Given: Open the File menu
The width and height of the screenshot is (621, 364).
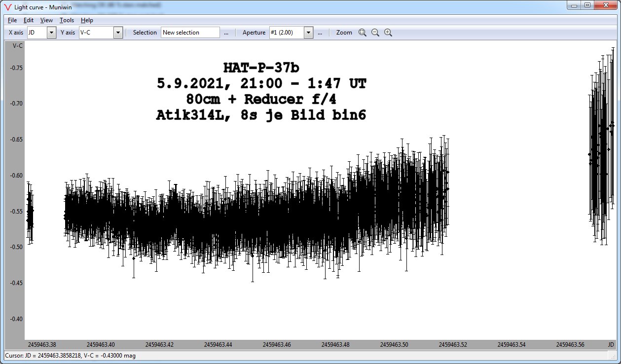Looking at the screenshot, I should click(12, 20).
